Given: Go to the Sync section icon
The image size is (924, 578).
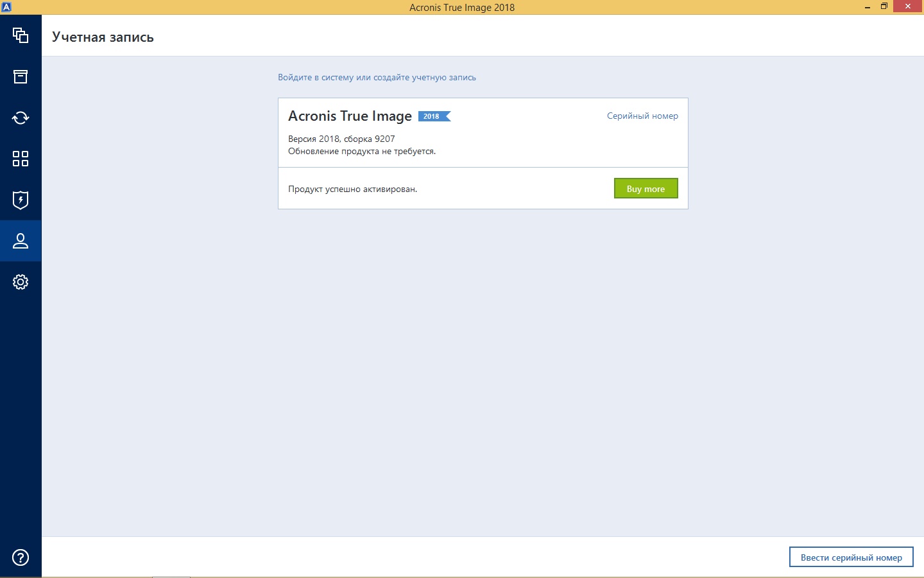Looking at the screenshot, I should point(21,118).
